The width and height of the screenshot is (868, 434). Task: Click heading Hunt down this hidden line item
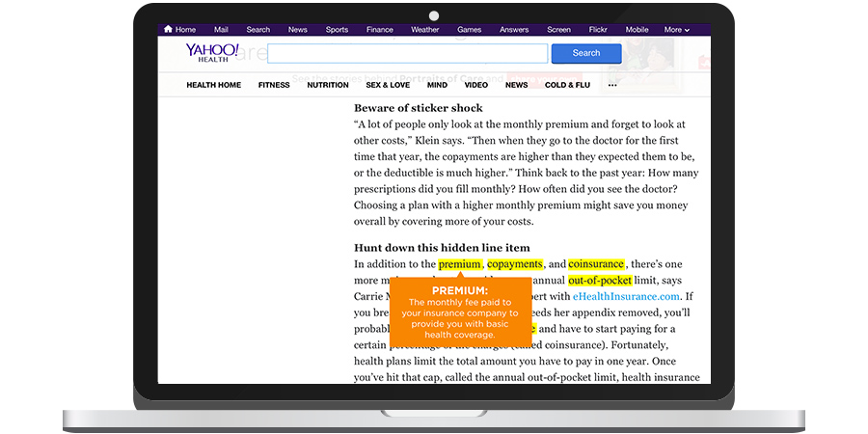(442, 248)
